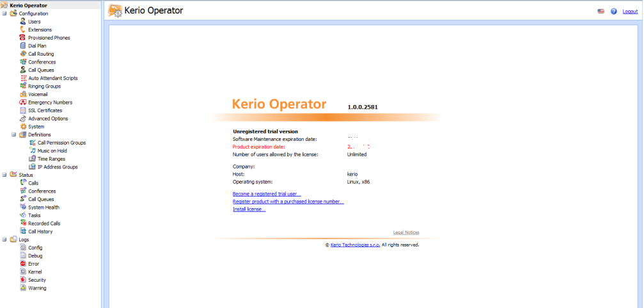Open Call Queues under Status
The height and width of the screenshot is (308, 644).
[x=41, y=199]
